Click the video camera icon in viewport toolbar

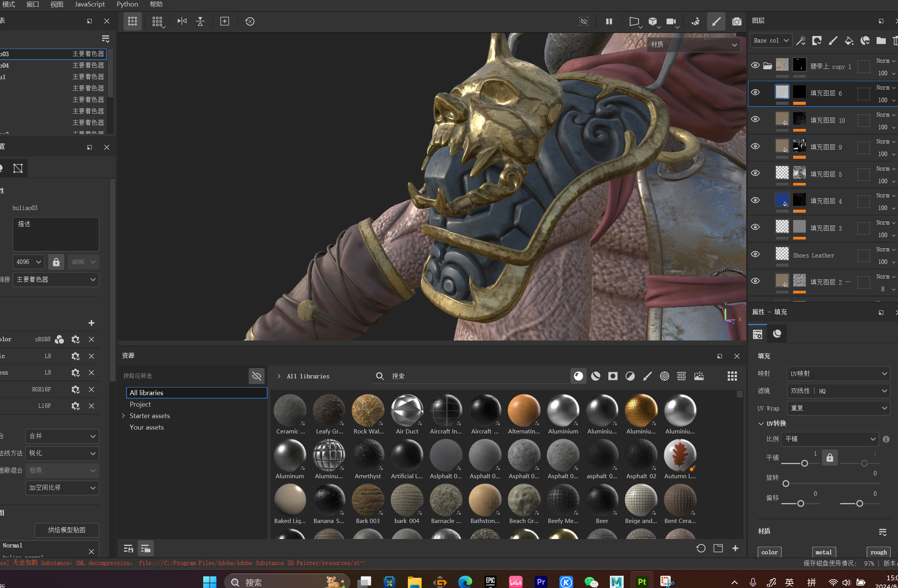671,21
